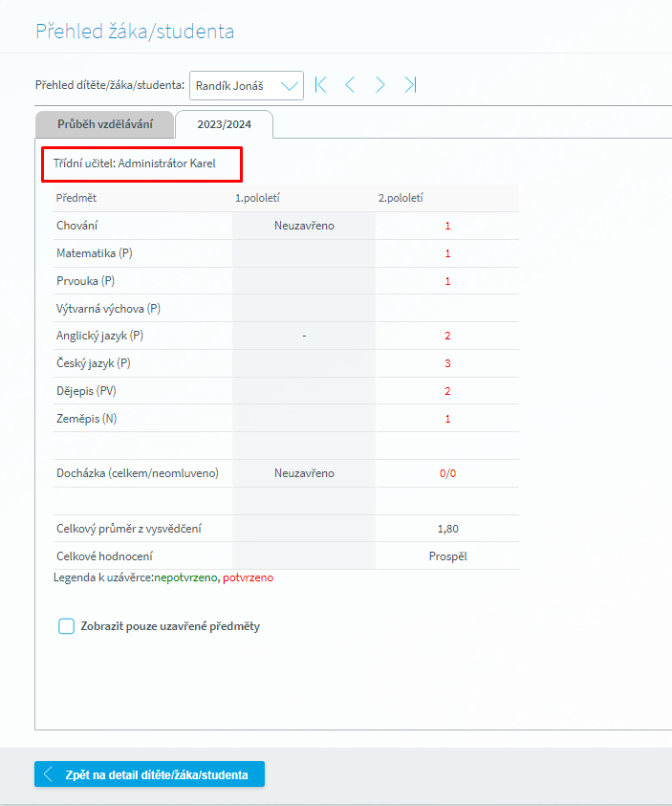Switch to Průběh vzdělávání tab
672x806 pixels.
[104, 124]
